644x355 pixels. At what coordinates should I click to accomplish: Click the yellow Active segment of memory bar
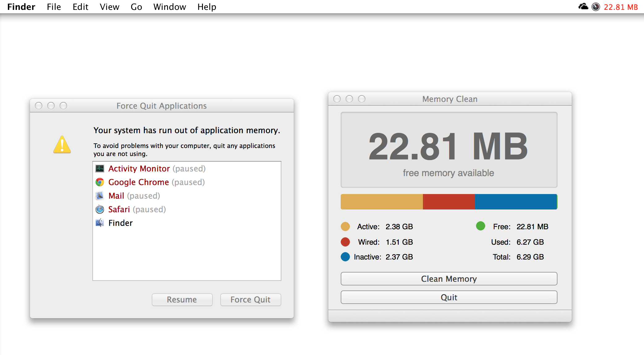[381, 202]
